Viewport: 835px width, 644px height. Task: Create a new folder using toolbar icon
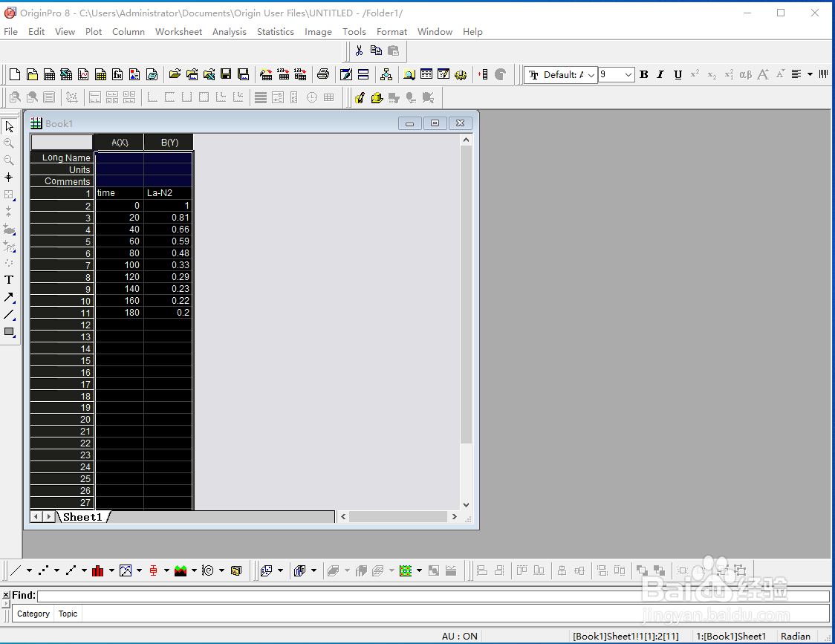pyautogui.click(x=32, y=74)
